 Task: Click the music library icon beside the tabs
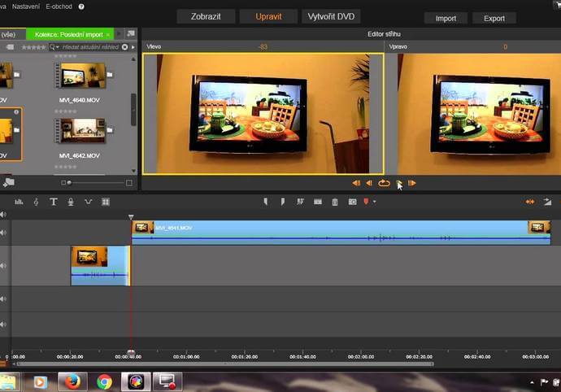131,33
